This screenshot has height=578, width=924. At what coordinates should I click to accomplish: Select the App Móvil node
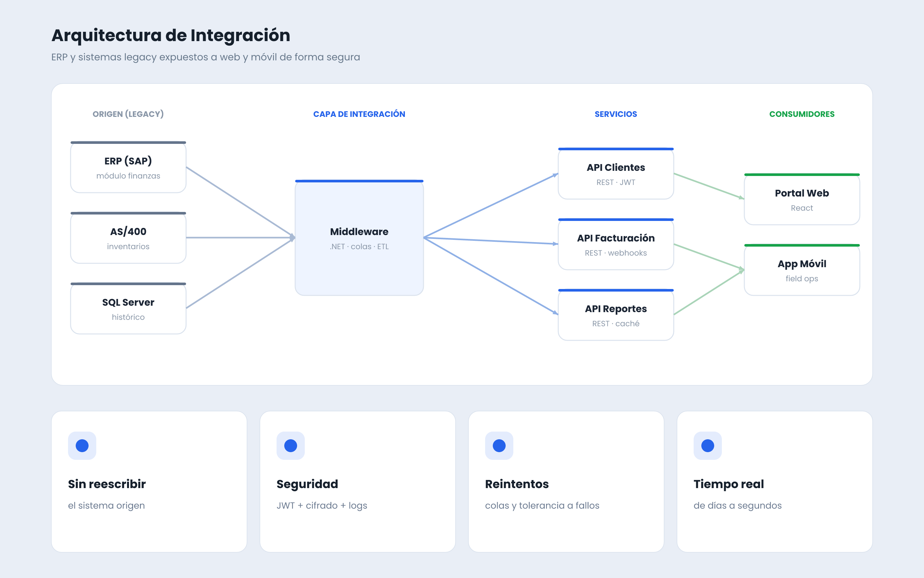click(802, 270)
